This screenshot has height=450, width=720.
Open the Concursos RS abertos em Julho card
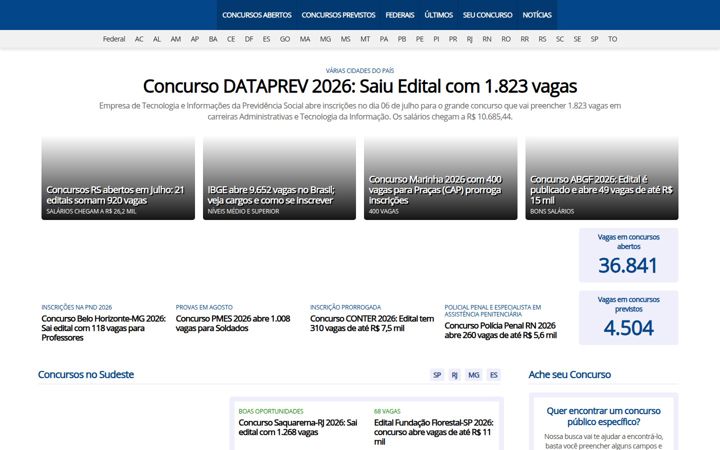click(118, 178)
